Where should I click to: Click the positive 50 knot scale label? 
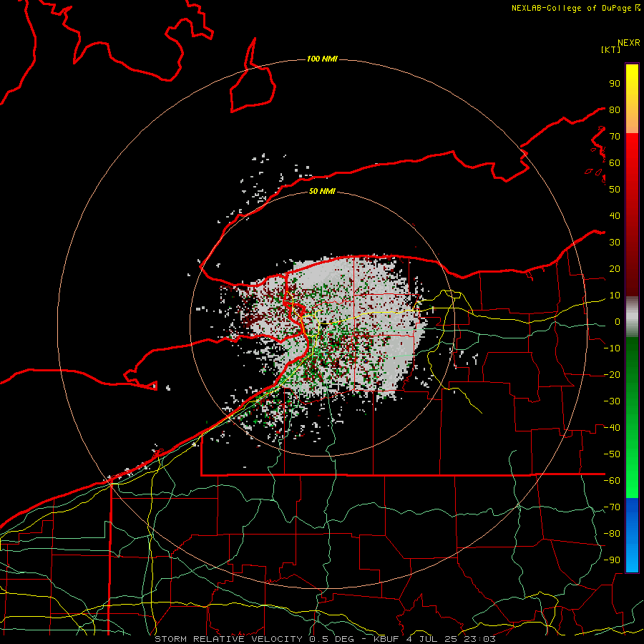pos(615,190)
